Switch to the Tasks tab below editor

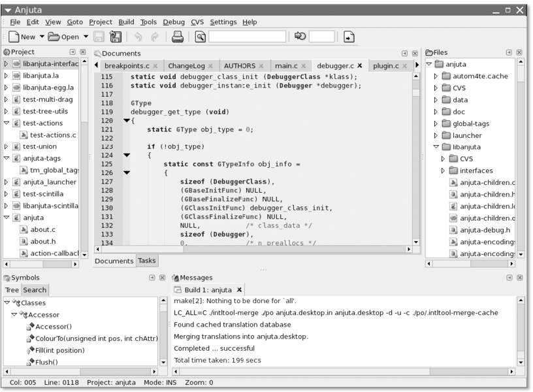[x=147, y=261]
